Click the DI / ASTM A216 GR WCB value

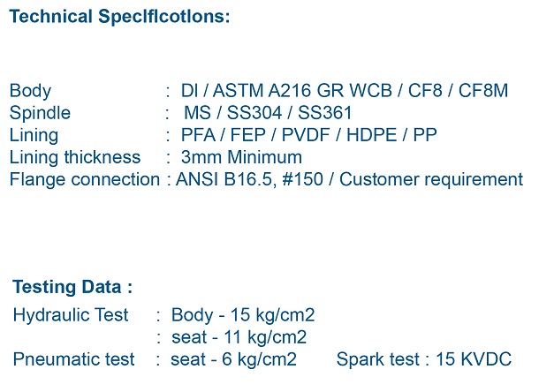(286, 91)
